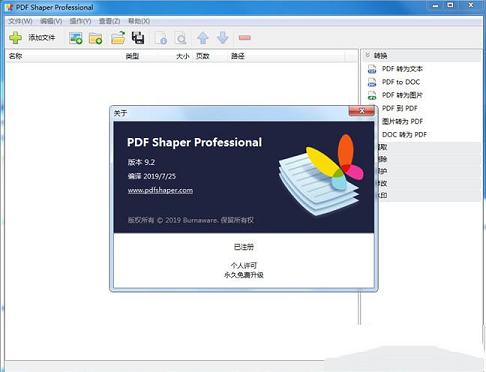Viewport: 486px width, 372px height.
Task: Sort by the 类型 column header
Action: [132, 56]
